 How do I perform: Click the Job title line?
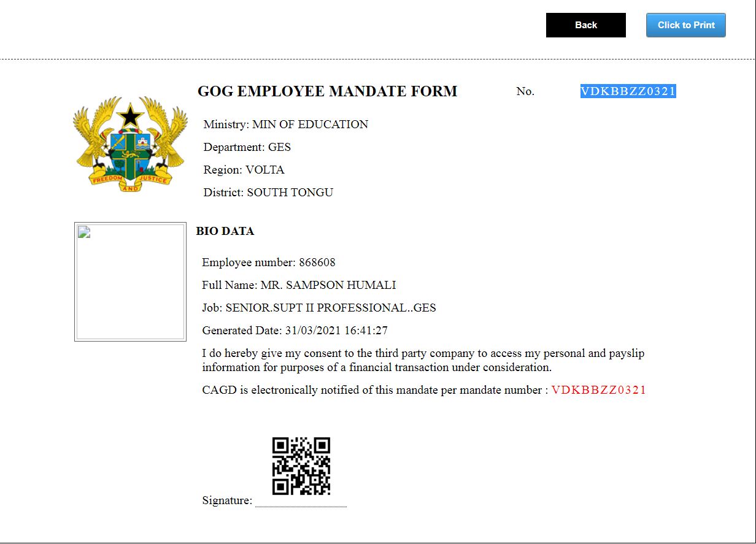tap(318, 308)
